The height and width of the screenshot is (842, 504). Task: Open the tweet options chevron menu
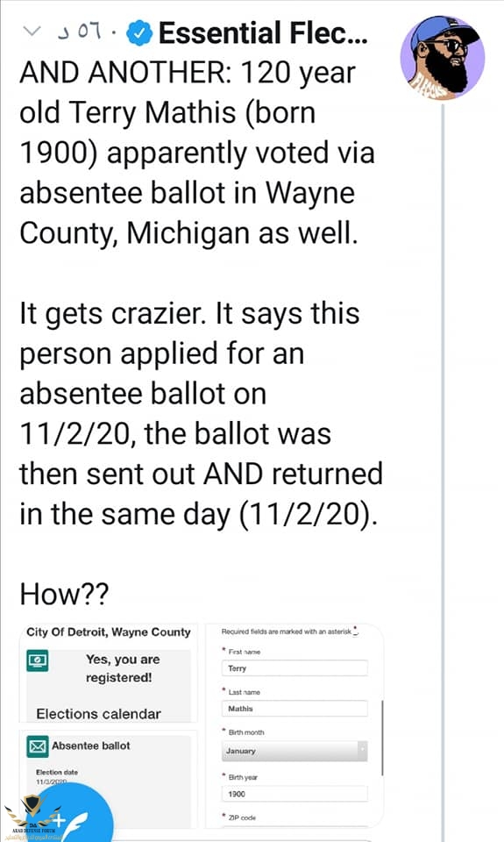click(x=32, y=32)
